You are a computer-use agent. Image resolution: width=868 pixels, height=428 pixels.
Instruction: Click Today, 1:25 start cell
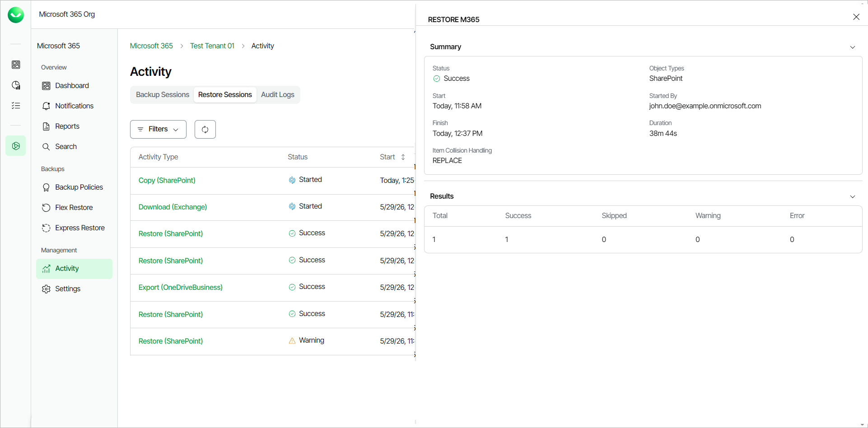coord(397,181)
